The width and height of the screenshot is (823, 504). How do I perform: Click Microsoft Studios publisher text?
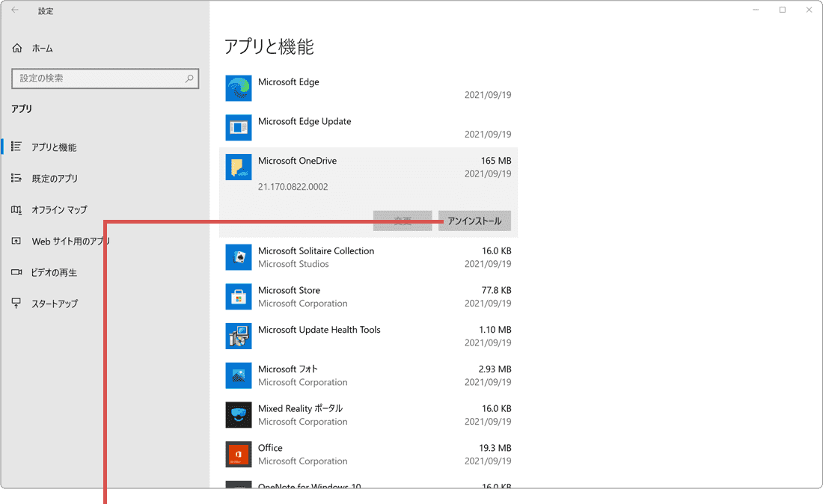(293, 264)
